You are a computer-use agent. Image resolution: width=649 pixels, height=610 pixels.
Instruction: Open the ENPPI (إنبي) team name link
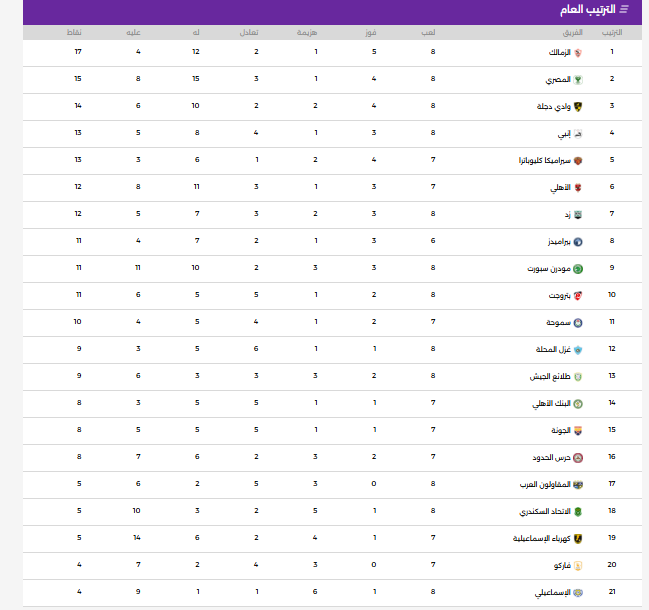(561, 133)
